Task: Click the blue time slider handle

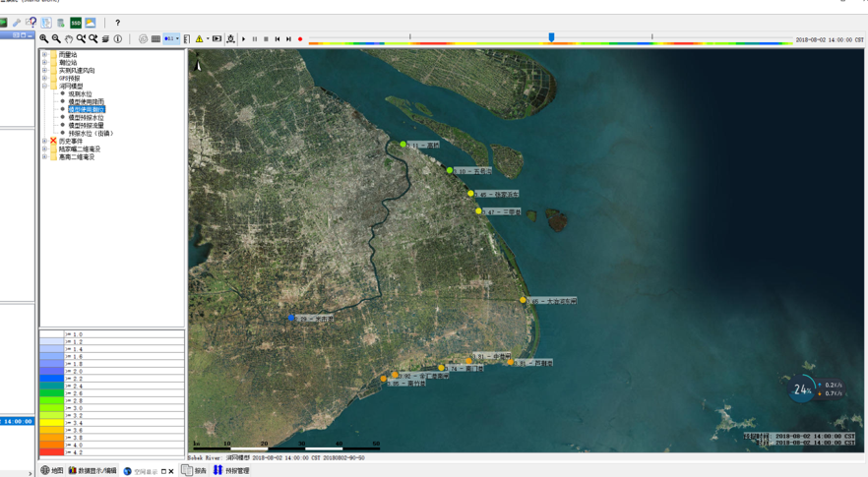Action: pos(551,37)
